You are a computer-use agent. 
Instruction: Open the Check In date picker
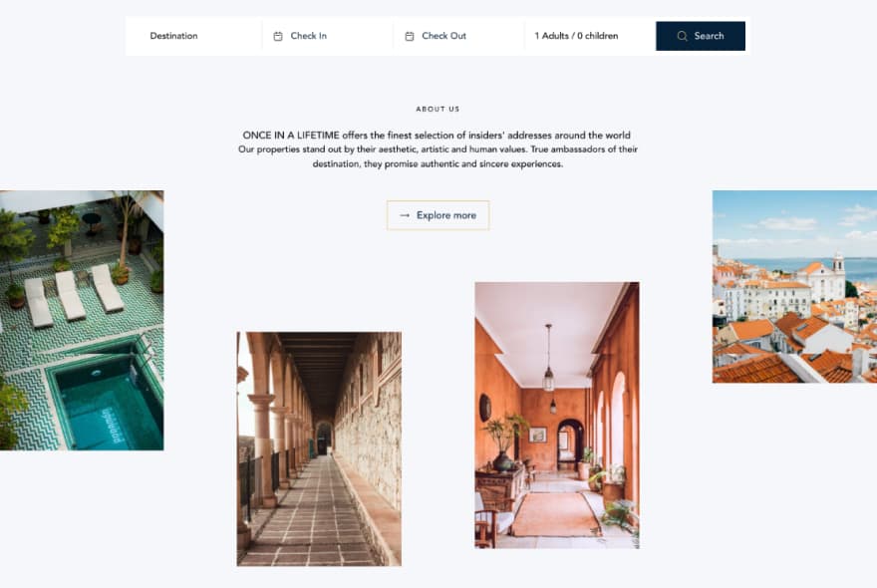(x=328, y=36)
